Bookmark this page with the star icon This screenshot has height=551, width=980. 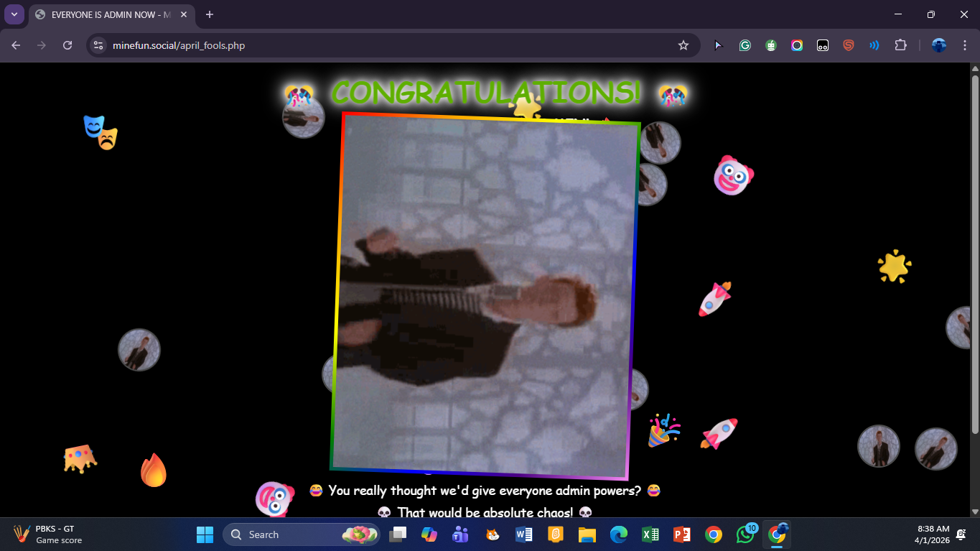tap(683, 45)
